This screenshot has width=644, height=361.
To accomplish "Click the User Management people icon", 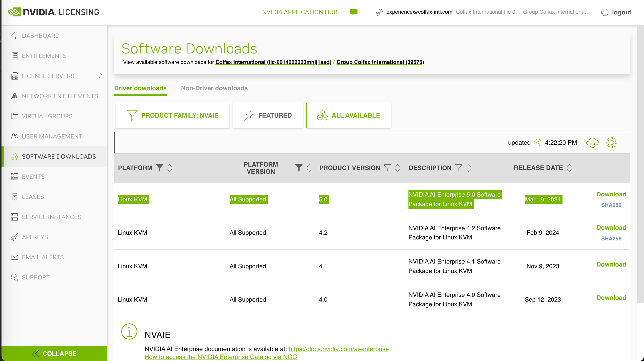I will [15, 136].
